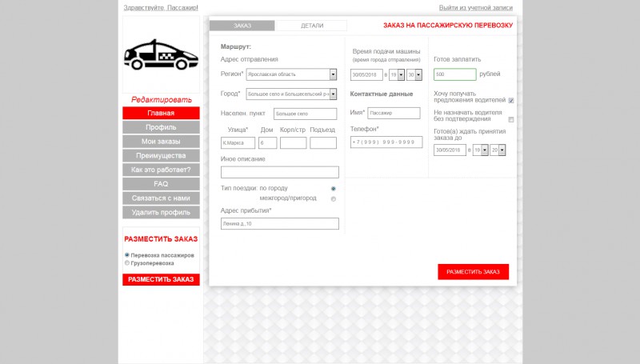Select межгород/пригород radio button

[x=334, y=199]
